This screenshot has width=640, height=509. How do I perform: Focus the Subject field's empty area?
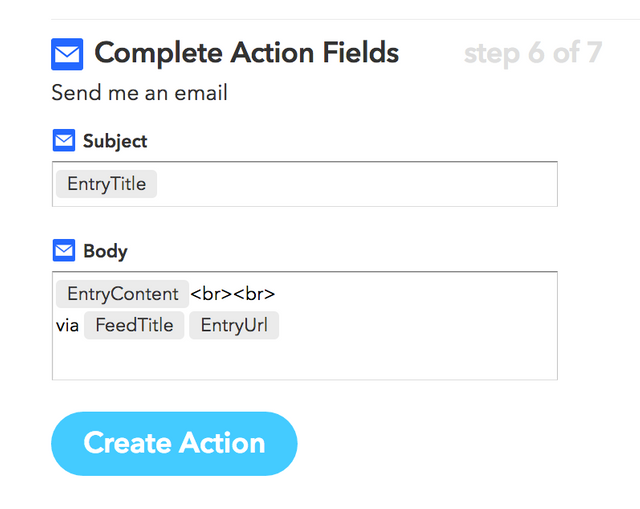(x=360, y=185)
